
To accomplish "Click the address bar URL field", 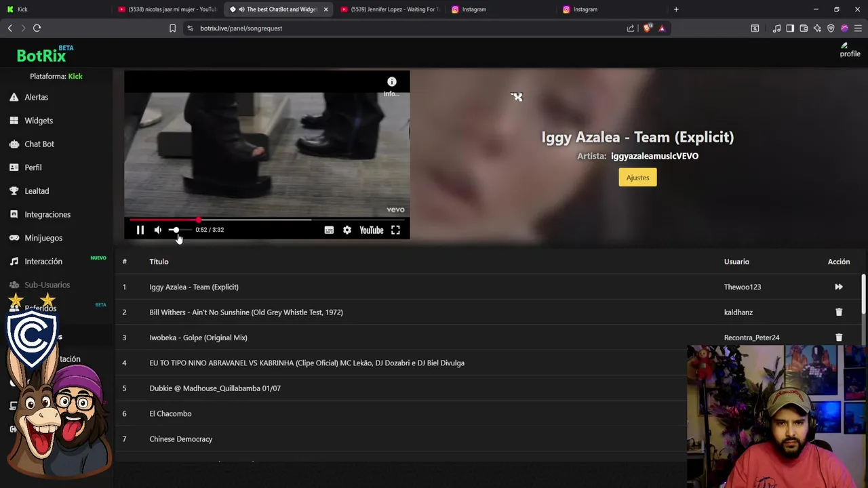I will [x=407, y=28].
